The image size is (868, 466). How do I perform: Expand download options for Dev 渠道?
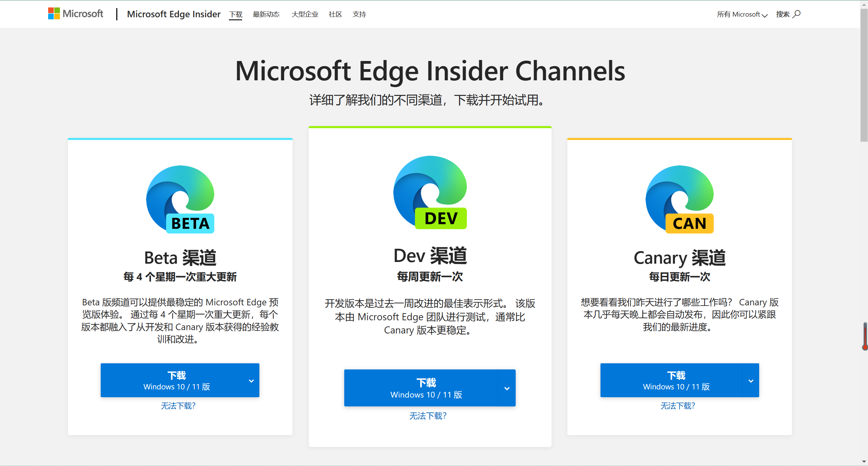507,388
